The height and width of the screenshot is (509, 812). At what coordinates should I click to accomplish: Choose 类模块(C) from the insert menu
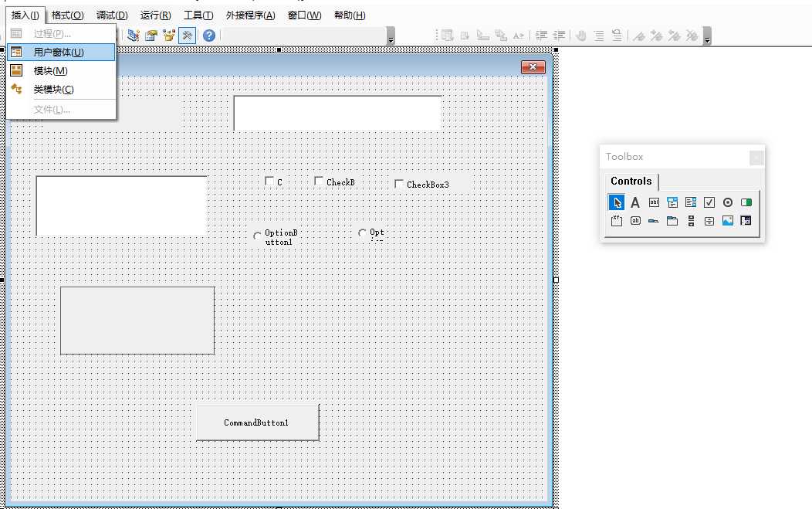pos(61,90)
